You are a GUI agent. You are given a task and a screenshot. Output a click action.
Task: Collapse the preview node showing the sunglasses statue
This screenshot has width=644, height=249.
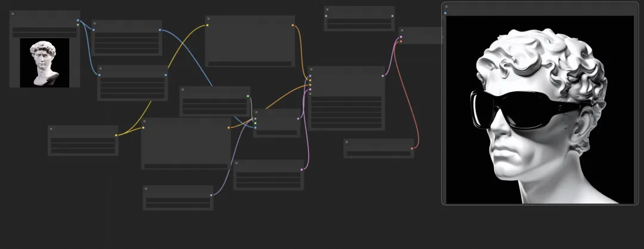[x=447, y=7]
